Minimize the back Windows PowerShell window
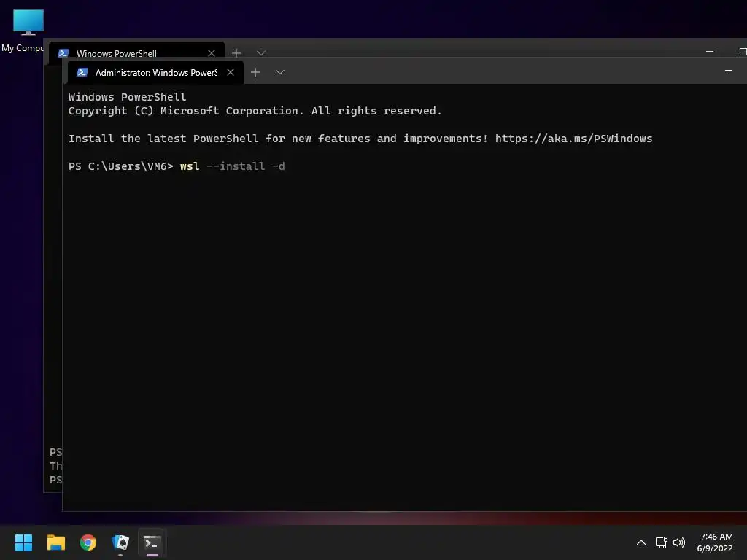 point(710,51)
